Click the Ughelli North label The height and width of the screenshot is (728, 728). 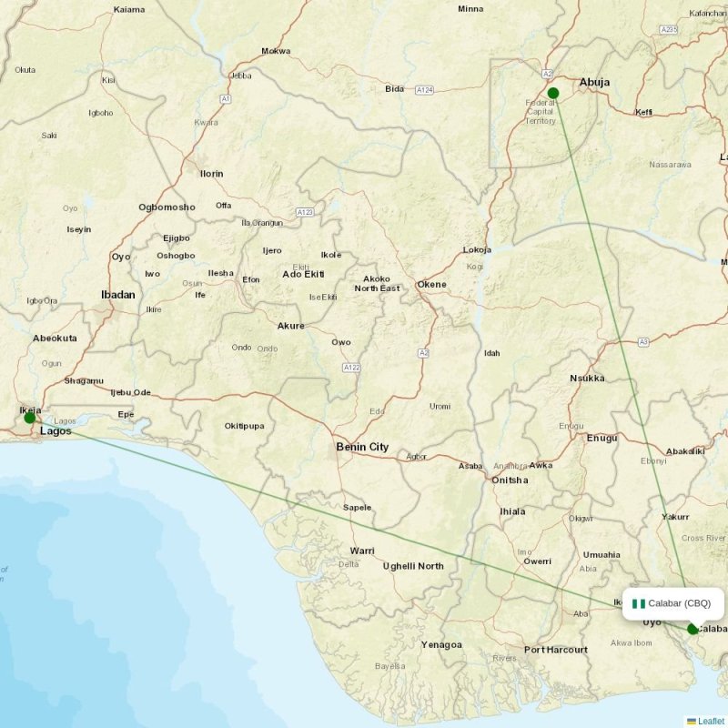pos(413,566)
